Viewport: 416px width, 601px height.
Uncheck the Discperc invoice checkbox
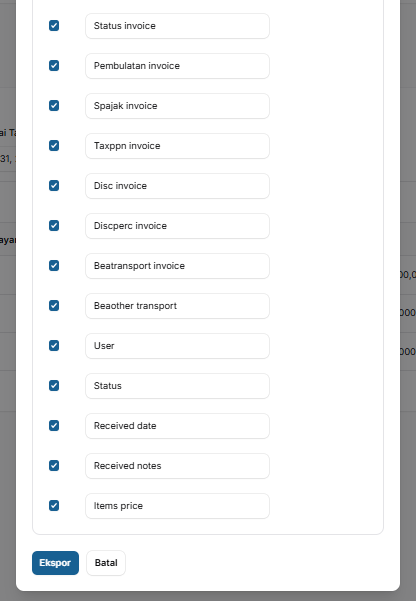[54, 226]
